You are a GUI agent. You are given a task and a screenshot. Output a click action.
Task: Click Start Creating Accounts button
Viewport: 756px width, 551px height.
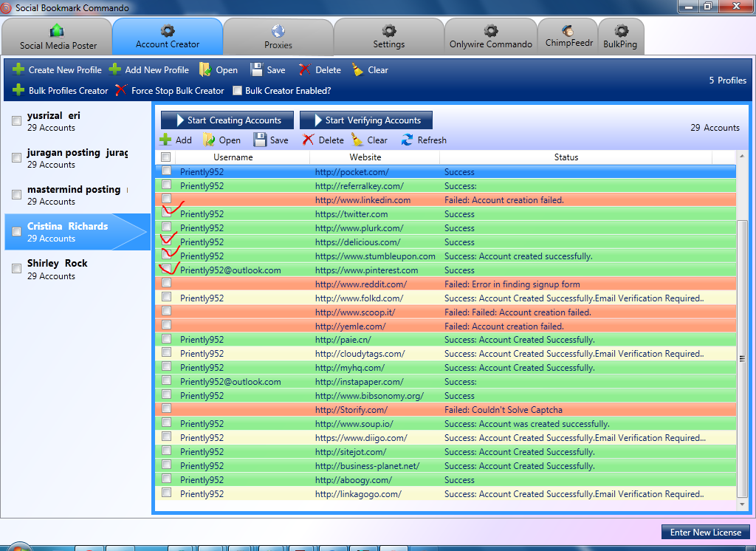227,120
